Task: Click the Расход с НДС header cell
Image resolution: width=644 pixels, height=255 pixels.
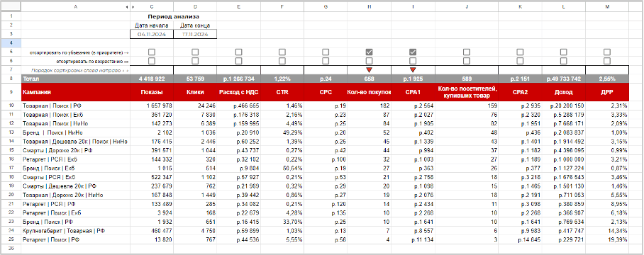Action: [x=238, y=92]
